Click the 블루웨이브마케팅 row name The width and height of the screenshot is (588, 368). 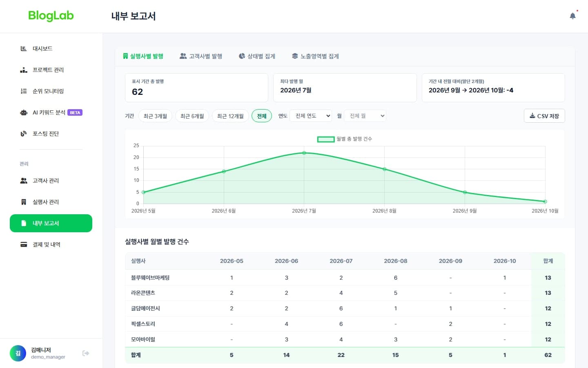(x=150, y=278)
